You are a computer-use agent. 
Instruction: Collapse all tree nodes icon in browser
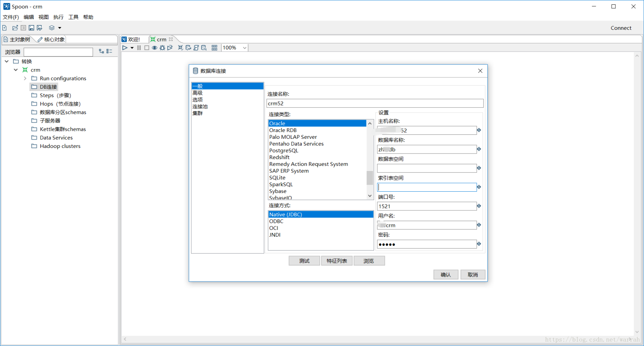tap(109, 51)
